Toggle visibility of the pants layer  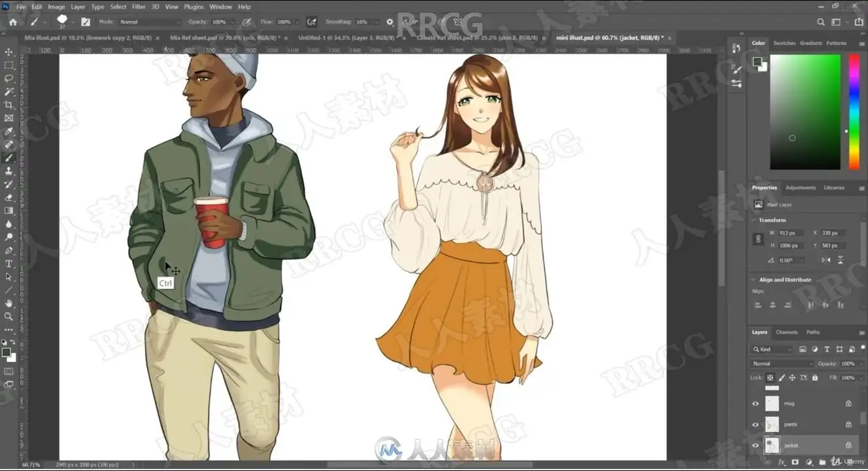pyautogui.click(x=756, y=425)
